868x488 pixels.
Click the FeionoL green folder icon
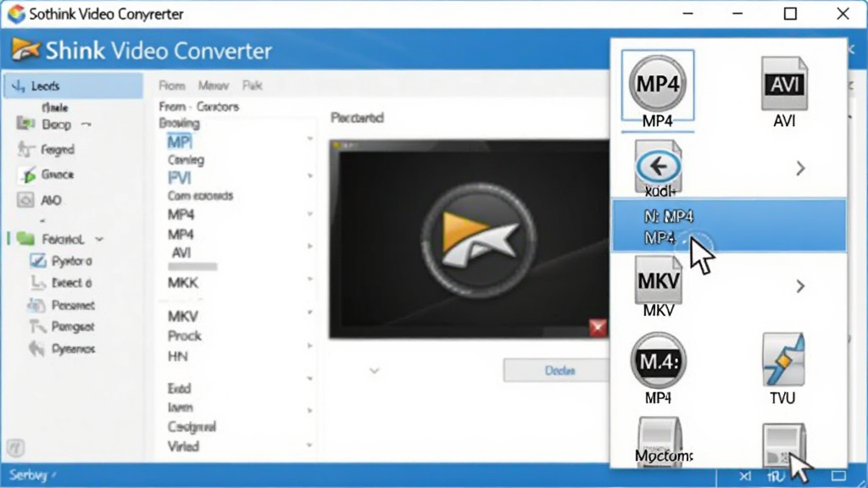point(25,239)
